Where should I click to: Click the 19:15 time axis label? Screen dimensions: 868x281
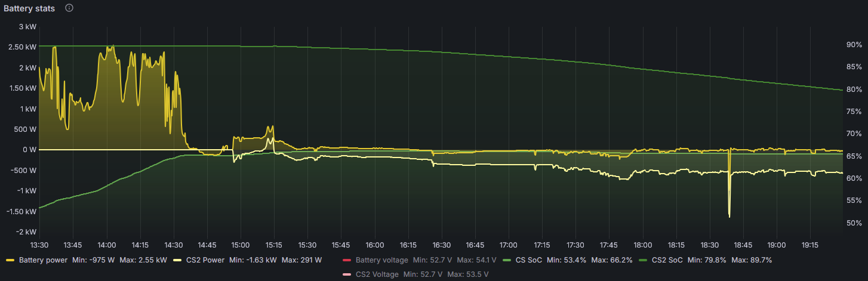(x=810, y=245)
